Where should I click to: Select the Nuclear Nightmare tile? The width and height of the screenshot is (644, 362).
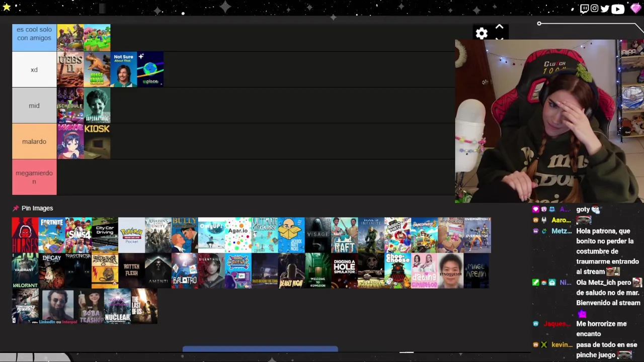tap(117, 306)
